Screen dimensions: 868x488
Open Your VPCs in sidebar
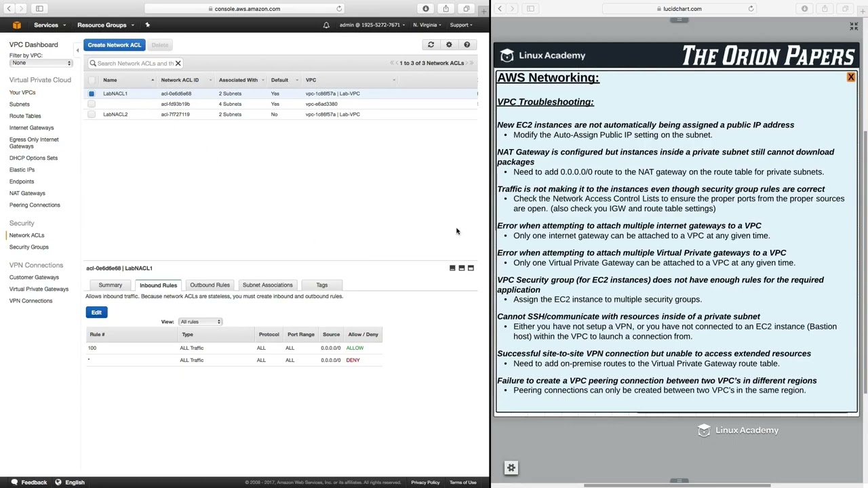pos(22,92)
